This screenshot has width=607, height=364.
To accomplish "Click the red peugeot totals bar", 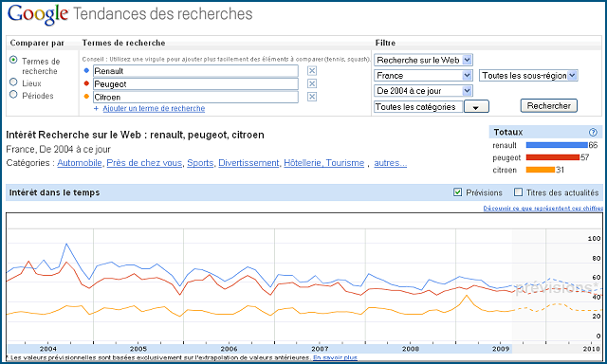I will pyautogui.click(x=553, y=157).
